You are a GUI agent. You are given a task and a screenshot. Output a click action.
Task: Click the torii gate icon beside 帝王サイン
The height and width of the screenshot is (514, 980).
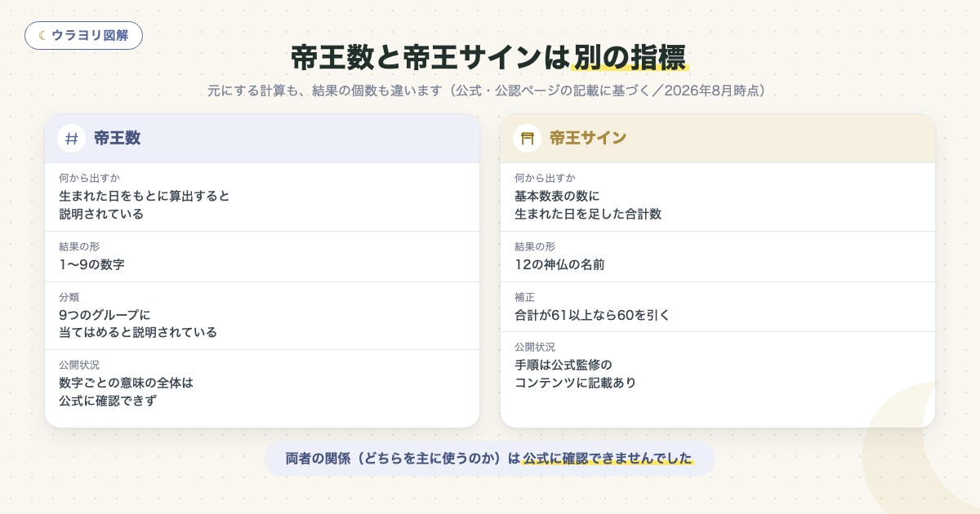tap(528, 138)
